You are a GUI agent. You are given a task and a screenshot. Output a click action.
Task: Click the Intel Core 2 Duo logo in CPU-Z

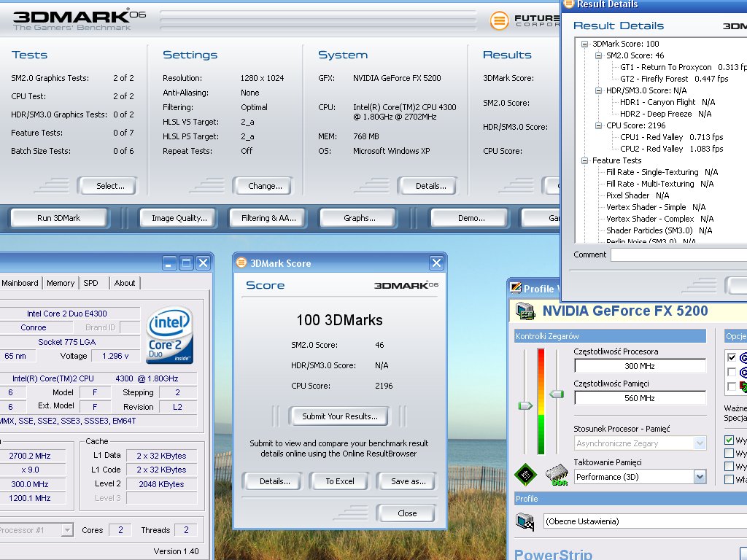coord(170,335)
